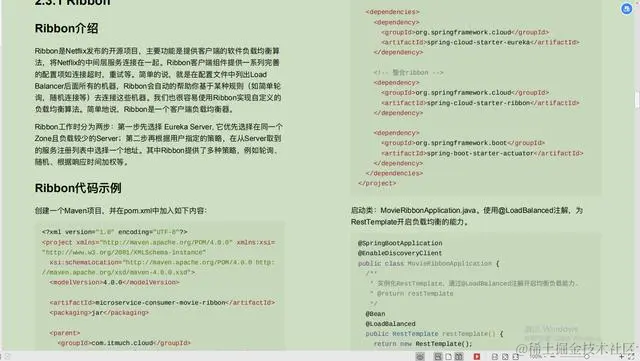Click the "启动类: MovieRibbonApplication.java" paragraph
Viewport: 640px width, 361px height.
click(467, 216)
